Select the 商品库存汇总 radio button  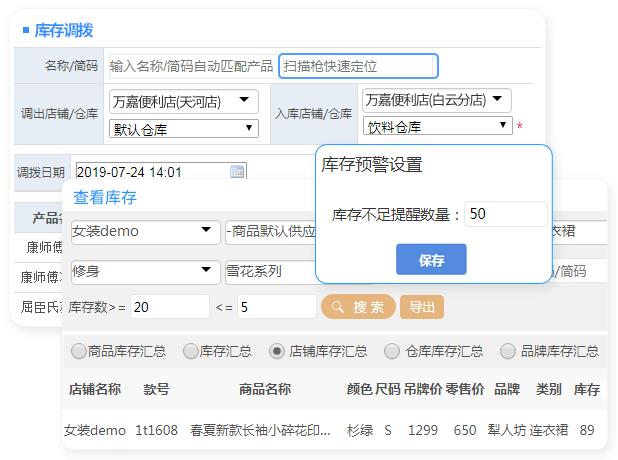78,351
